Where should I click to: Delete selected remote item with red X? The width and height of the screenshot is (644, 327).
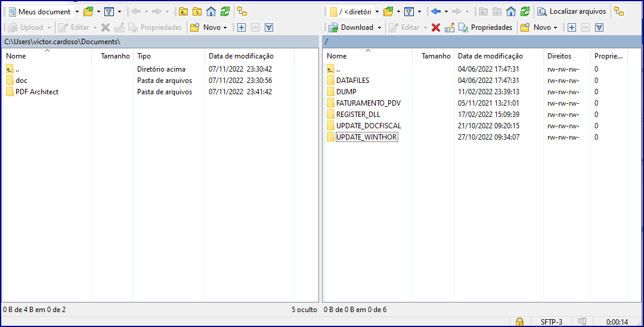coord(436,27)
